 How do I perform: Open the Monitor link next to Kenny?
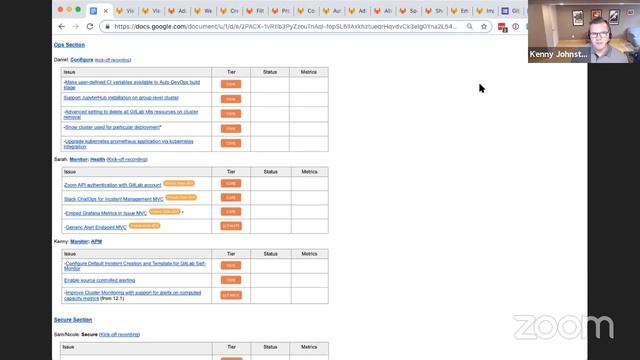[x=79, y=242]
